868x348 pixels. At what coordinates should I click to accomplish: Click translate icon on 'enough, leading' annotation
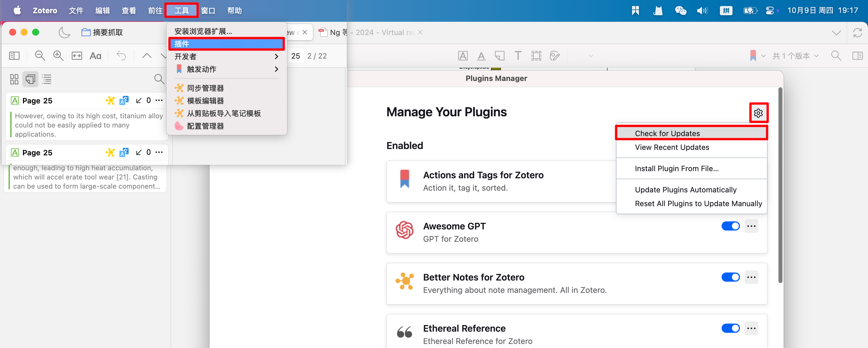click(x=124, y=152)
